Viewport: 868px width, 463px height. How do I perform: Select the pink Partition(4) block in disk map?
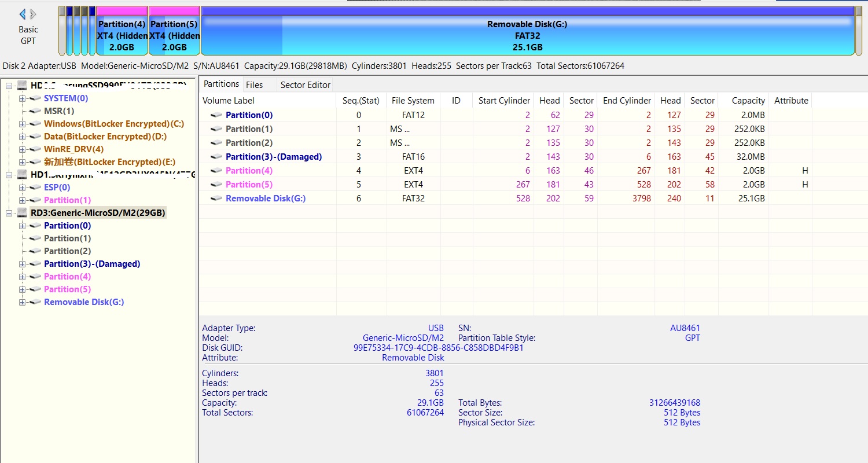[122, 35]
